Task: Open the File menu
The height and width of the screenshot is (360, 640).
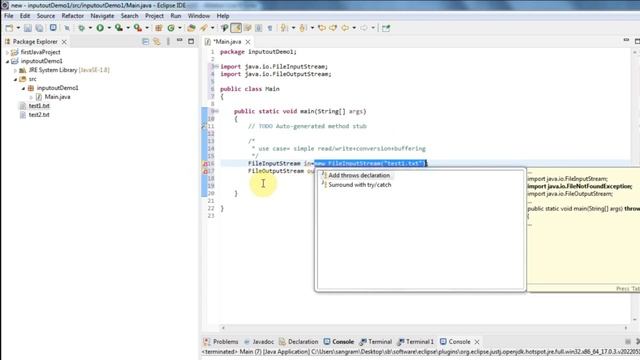Action: (x=9, y=16)
